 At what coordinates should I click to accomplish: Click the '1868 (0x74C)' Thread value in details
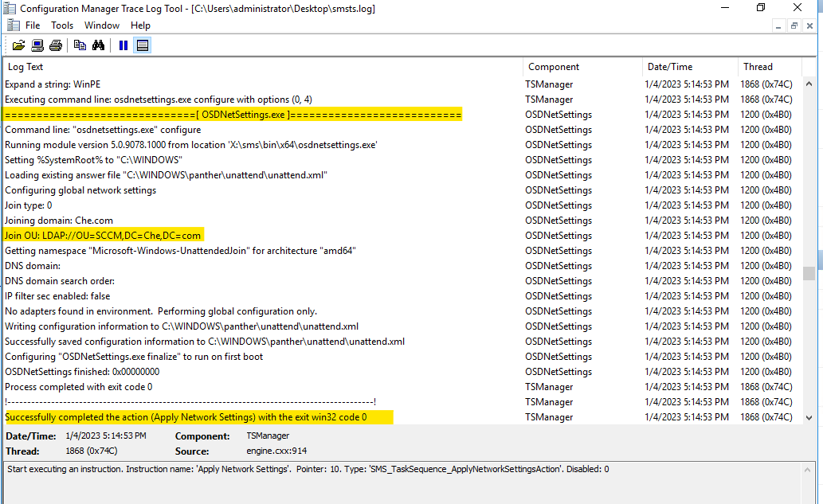pos(92,451)
